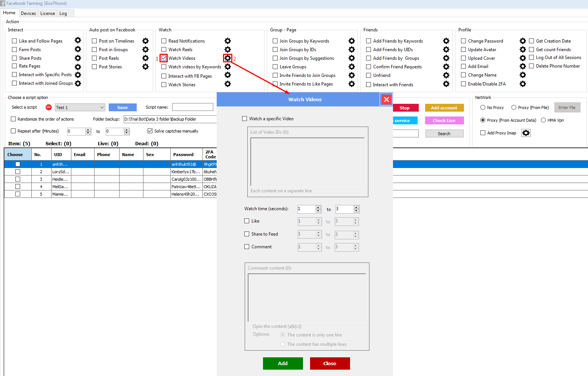Click the Add account button
The width and height of the screenshot is (588, 376).
pos(444,108)
